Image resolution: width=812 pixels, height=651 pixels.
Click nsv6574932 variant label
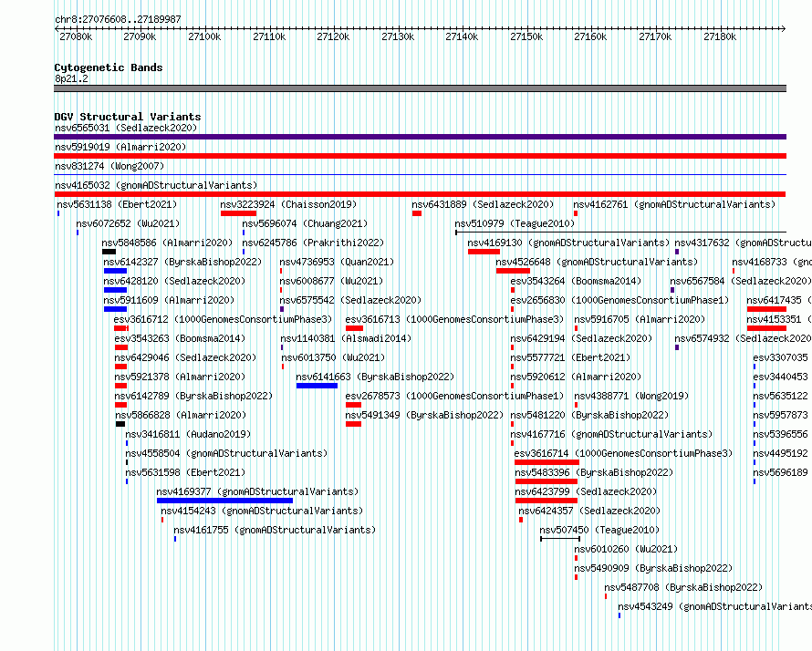(x=742, y=338)
